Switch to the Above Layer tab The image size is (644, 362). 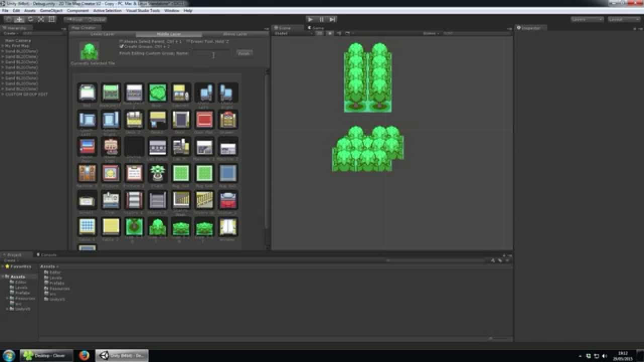coord(234,34)
